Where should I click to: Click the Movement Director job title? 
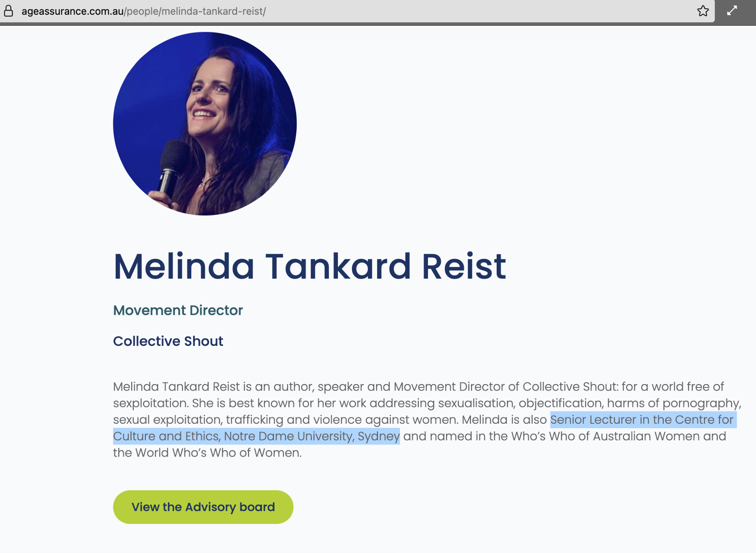pyautogui.click(x=178, y=310)
